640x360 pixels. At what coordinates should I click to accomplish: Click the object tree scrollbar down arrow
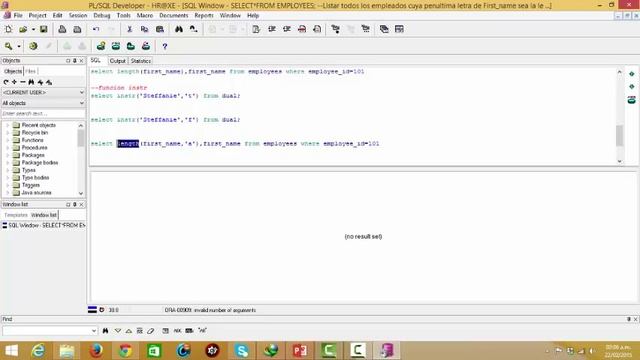[81, 193]
